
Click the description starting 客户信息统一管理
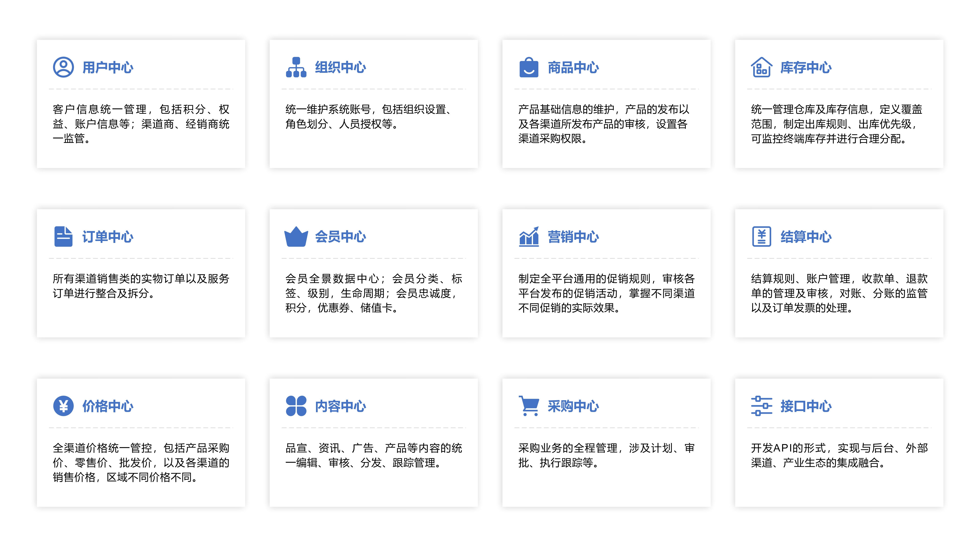(141, 124)
